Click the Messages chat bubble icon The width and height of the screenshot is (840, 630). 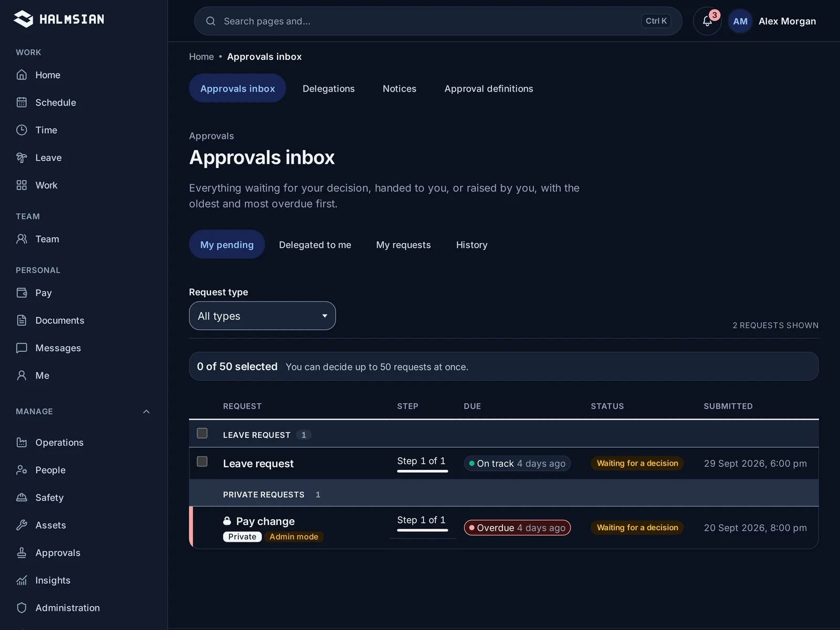click(22, 348)
